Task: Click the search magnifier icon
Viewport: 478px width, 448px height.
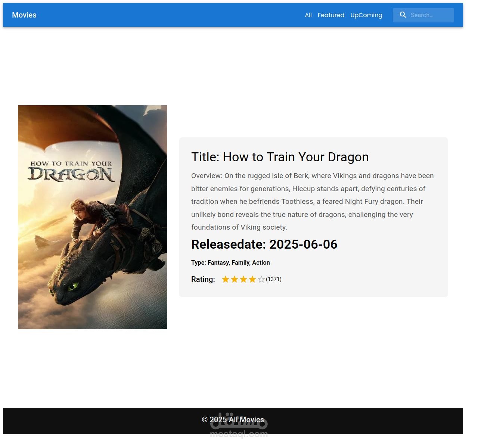Action: pos(403,15)
